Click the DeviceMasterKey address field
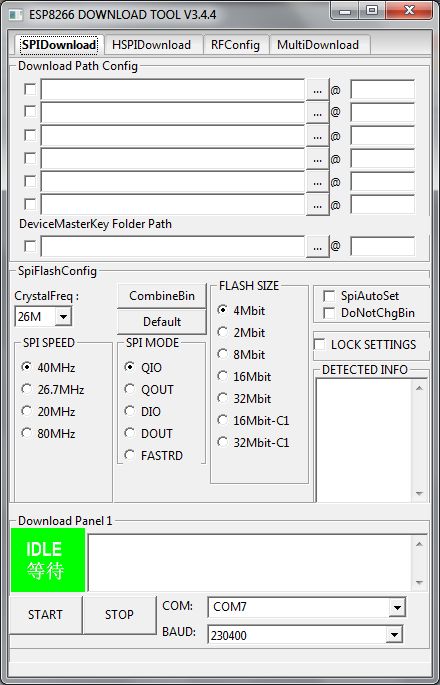 point(382,246)
